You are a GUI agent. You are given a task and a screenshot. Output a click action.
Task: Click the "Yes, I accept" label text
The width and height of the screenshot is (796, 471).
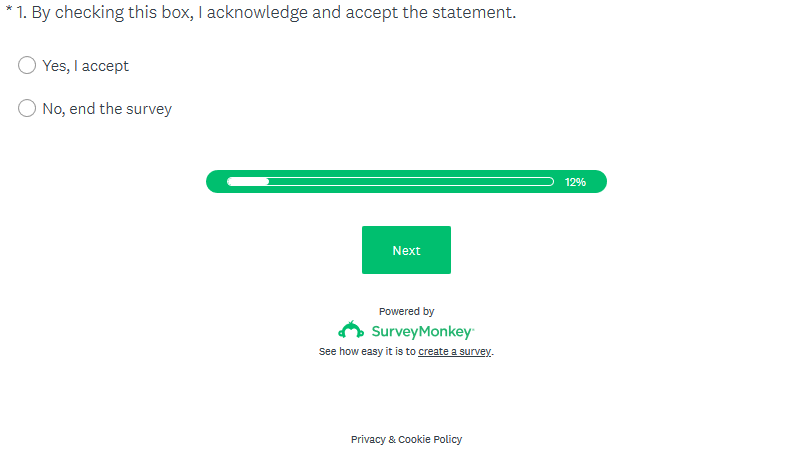(85, 66)
